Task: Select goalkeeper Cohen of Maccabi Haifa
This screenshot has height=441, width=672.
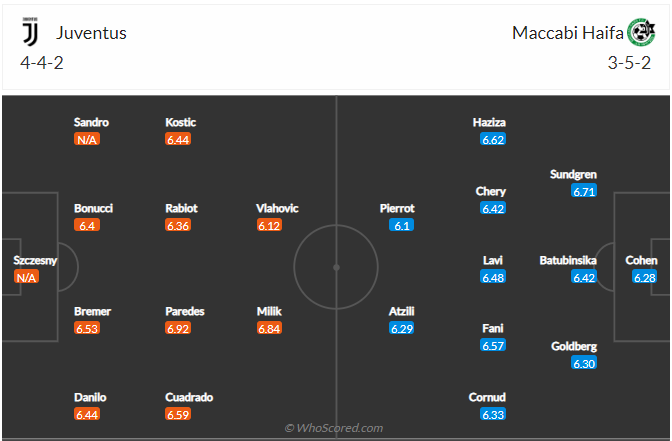Action: [x=641, y=260]
